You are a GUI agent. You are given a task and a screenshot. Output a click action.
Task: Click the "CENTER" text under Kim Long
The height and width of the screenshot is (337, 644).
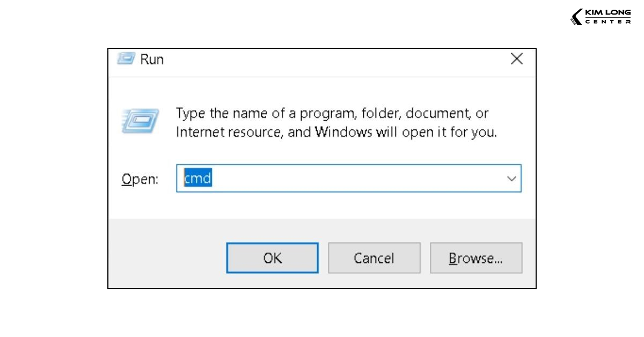608,22
